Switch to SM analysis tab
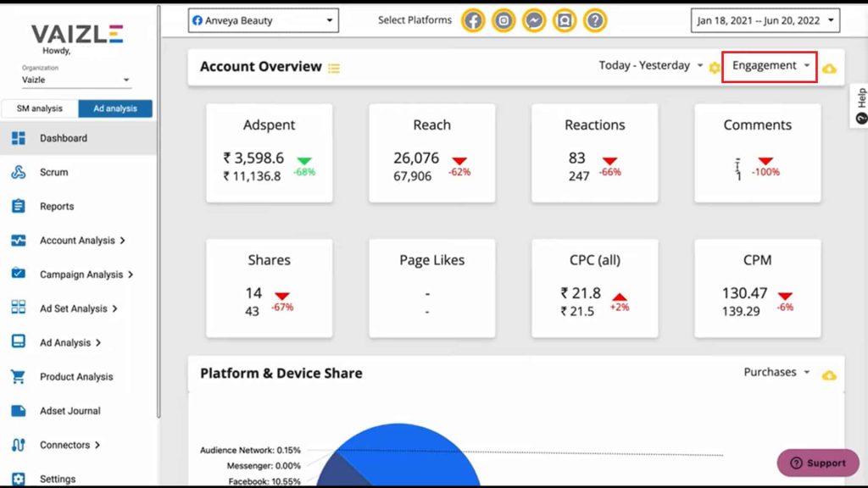Viewport: 868px width, 488px height. coord(39,108)
